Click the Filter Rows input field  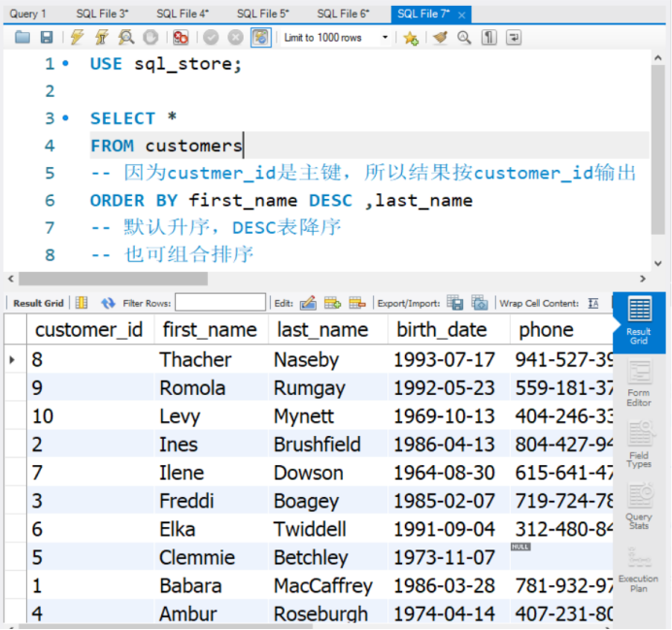click(219, 303)
